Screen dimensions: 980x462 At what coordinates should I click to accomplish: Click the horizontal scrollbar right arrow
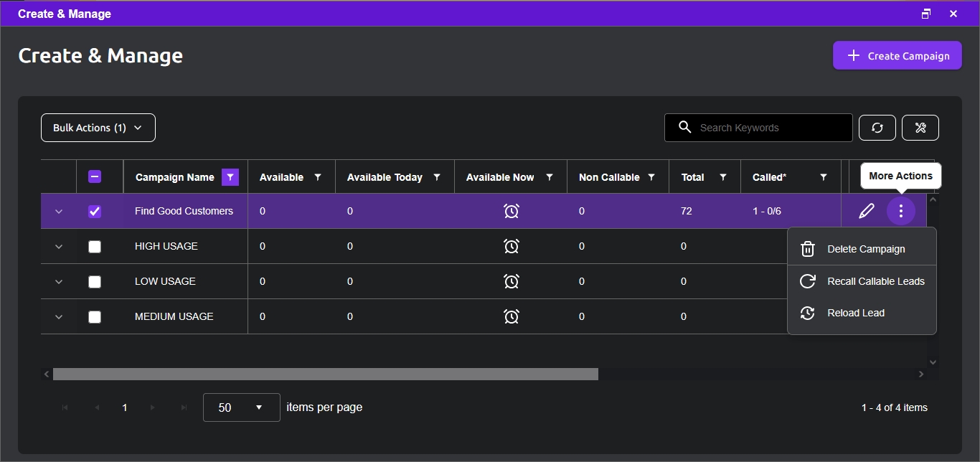tap(921, 374)
